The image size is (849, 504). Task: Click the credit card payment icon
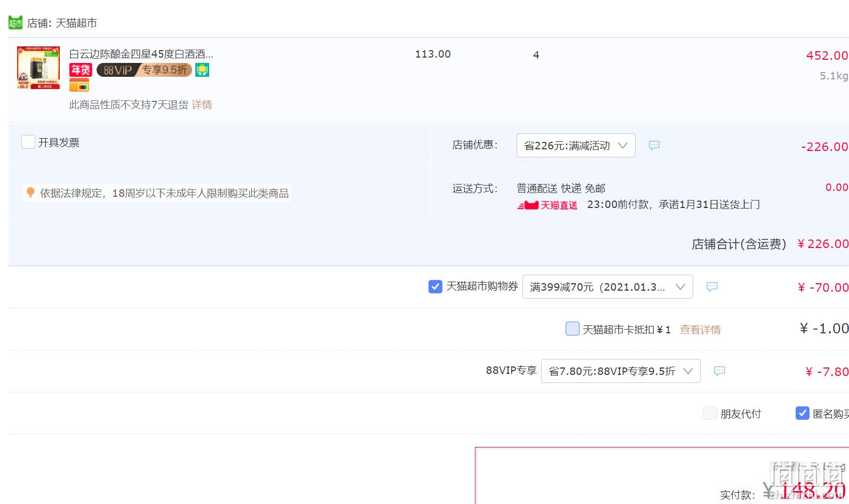(80, 85)
